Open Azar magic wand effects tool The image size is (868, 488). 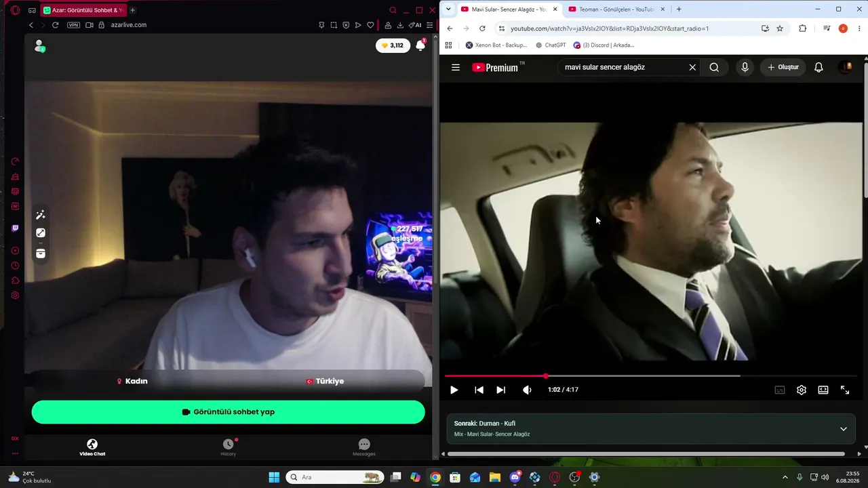41,215
